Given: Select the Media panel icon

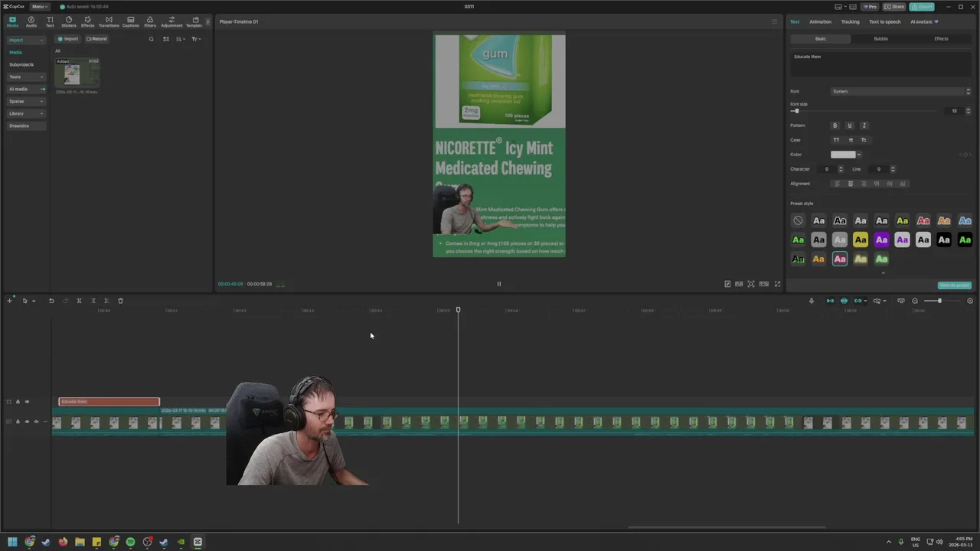Looking at the screenshot, I should (x=12, y=21).
